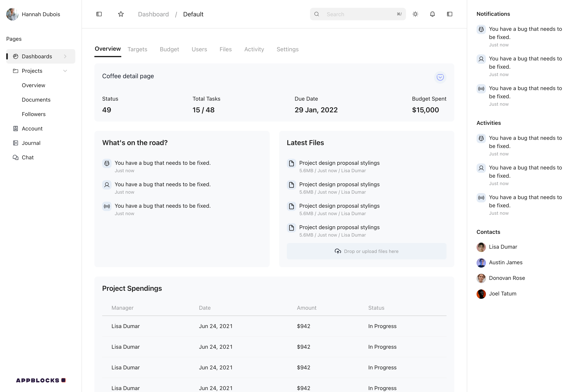Switch theme with the sun icon
576x392 pixels.
click(x=415, y=14)
